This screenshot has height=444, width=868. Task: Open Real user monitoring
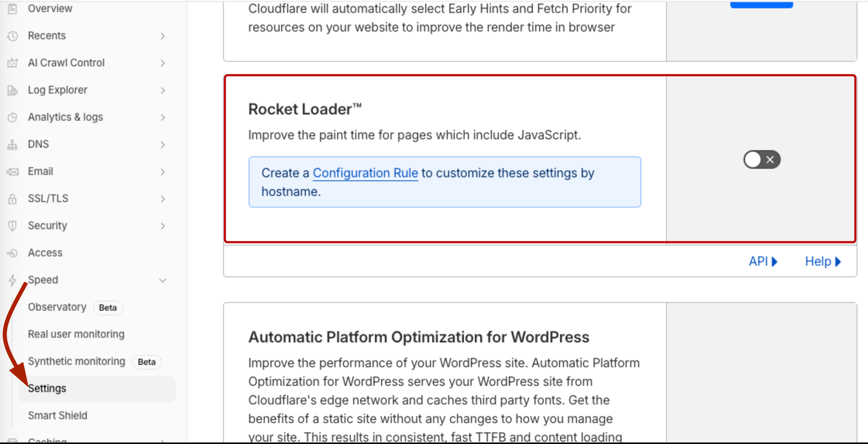pyautogui.click(x=76, y=334)
